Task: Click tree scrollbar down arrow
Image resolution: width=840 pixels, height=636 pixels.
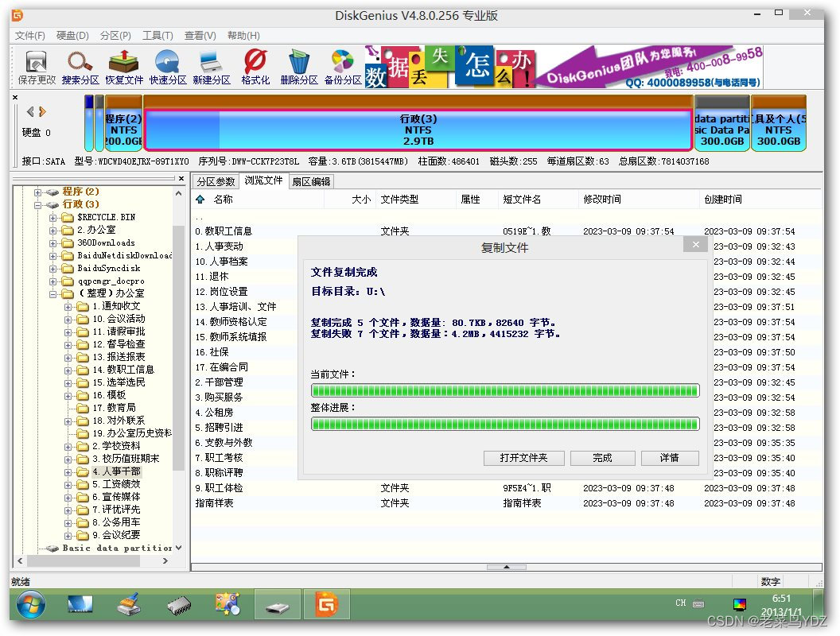Action: coord(178,548)
